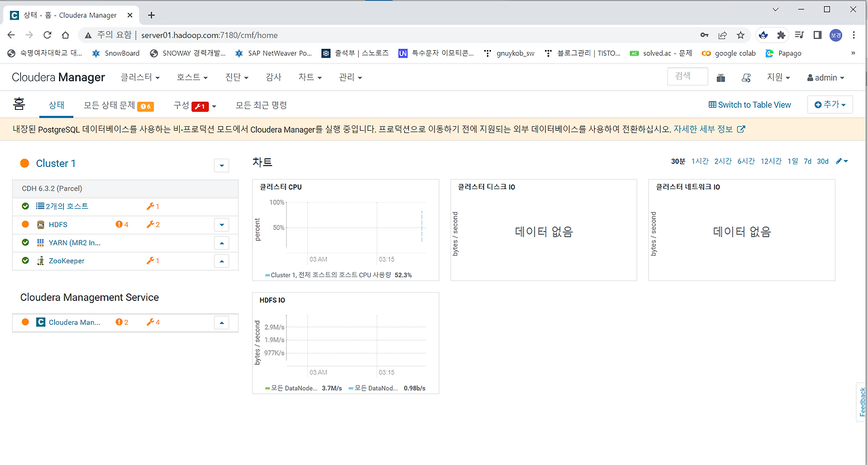Click the 검색 search field
This screenshot has height=465, width=868.
pyautogui.click(x=688, y=77)
